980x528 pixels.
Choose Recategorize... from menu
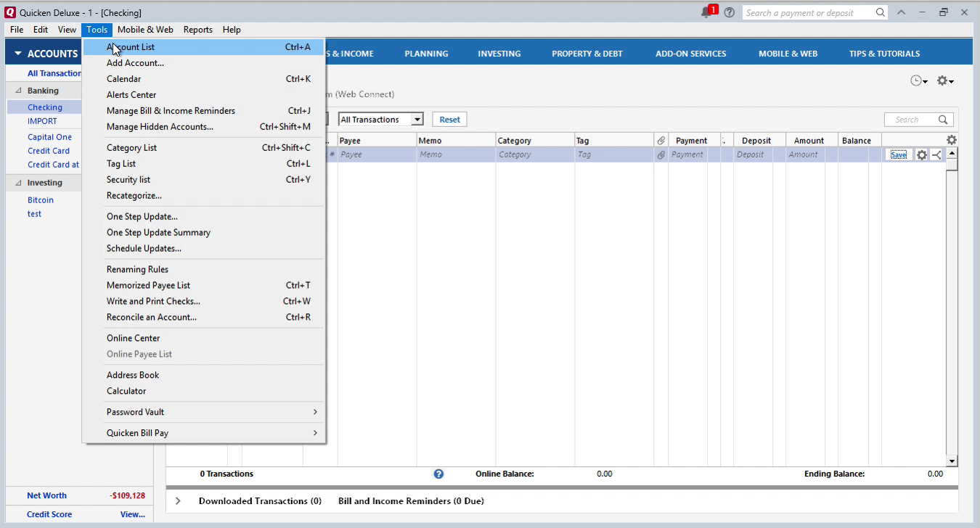(x=203, y=196)
